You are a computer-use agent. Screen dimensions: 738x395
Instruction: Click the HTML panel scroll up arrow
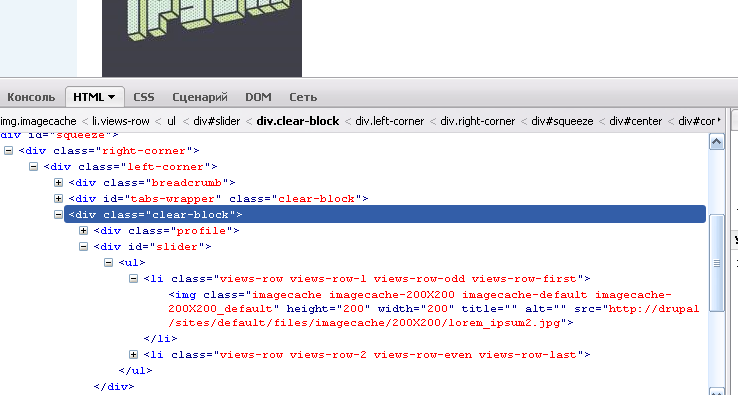click(x=716, y=141)
